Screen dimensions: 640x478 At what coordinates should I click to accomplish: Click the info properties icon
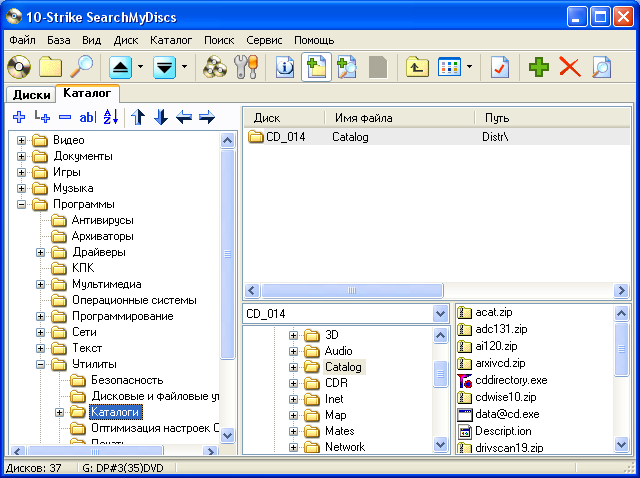[x=285, y=67]
